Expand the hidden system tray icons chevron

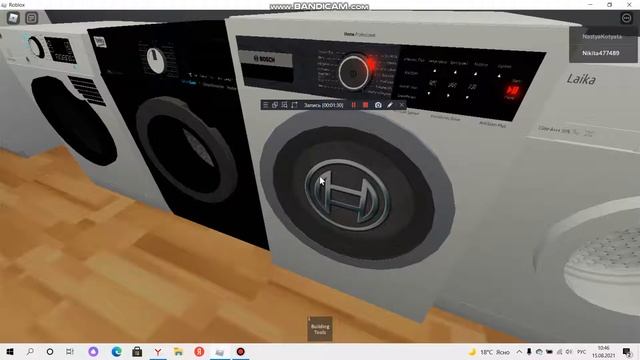point(519,352)
